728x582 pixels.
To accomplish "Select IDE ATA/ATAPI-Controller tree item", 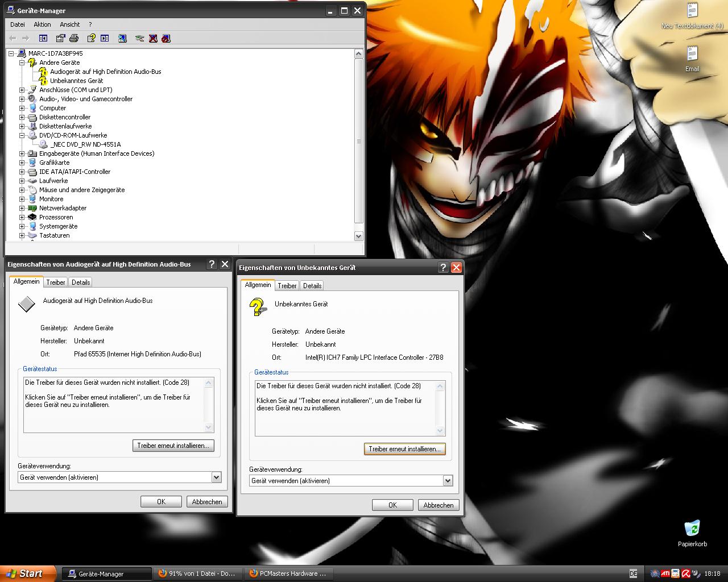I will [75, 172].
